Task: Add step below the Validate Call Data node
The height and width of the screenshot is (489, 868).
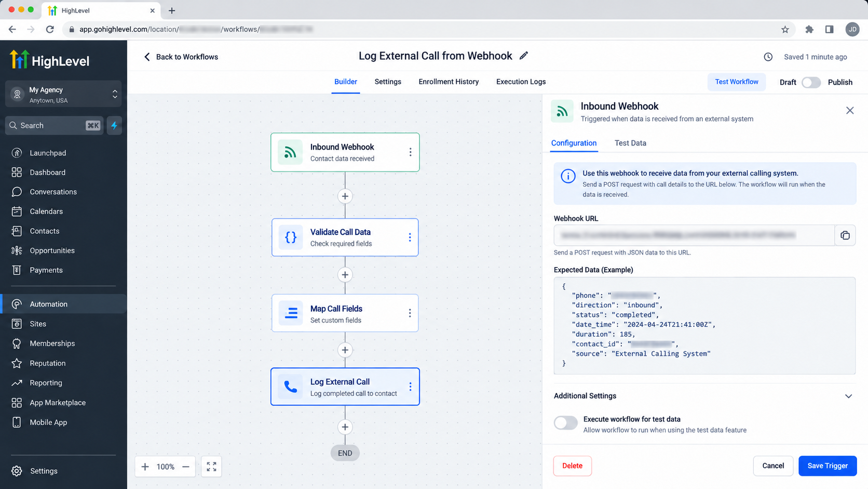Action: click(345, 275)
